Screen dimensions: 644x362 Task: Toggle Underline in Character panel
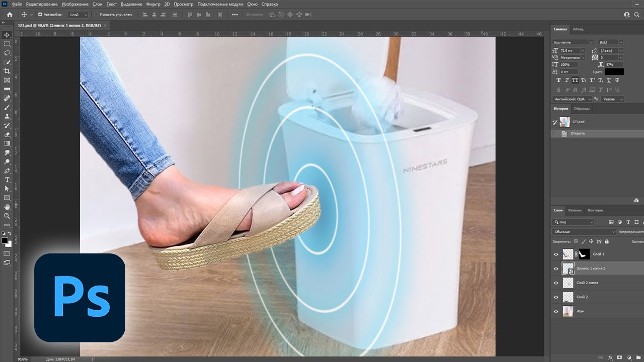[x=609, y=80]
